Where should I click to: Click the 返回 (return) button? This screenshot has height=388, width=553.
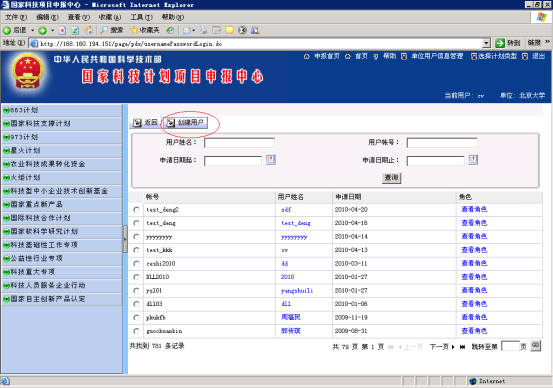click(x=145, y=122)
